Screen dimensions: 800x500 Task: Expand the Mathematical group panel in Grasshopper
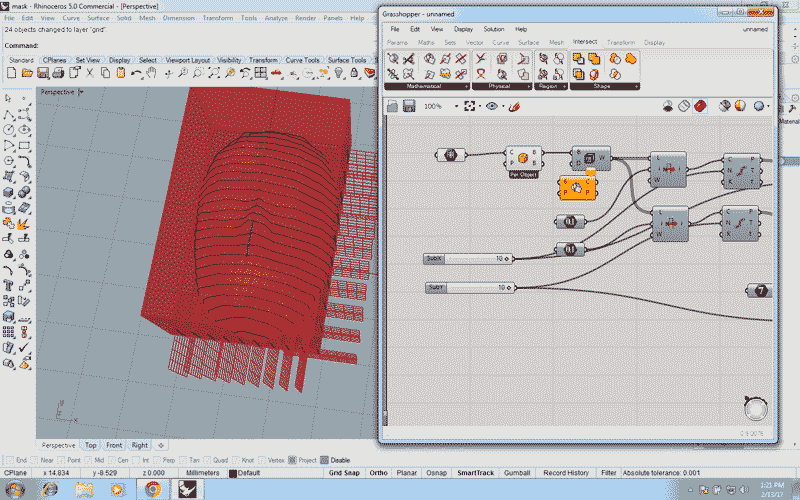[466, 87]
